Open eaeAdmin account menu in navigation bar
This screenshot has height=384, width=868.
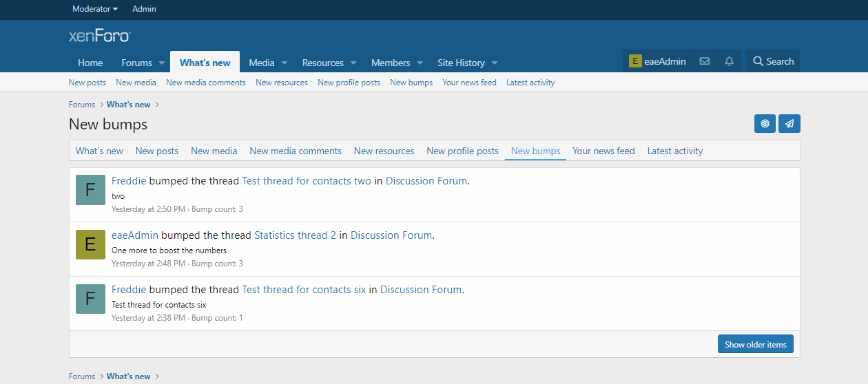click(x=657, y=61)
